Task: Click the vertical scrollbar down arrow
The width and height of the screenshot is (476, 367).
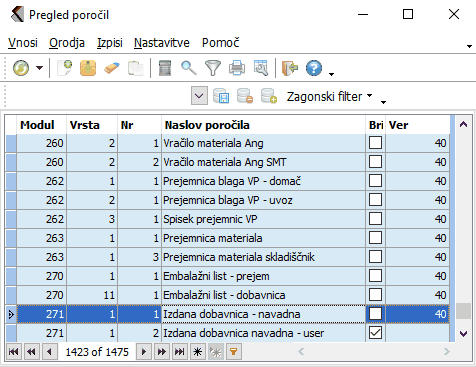Action: [463, 334]
